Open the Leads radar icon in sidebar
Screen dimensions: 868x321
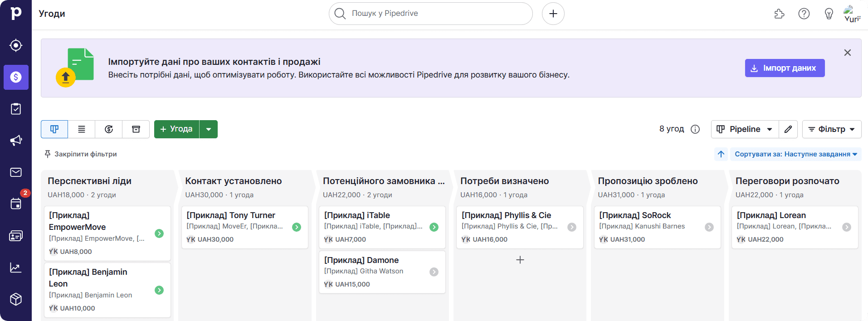pyautogui.click(x=16, y=45)
